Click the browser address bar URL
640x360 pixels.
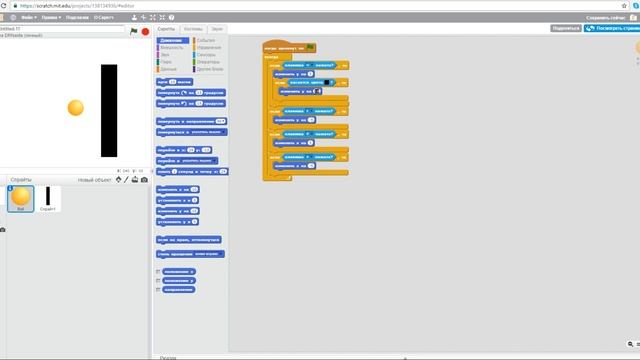point(77,6)
